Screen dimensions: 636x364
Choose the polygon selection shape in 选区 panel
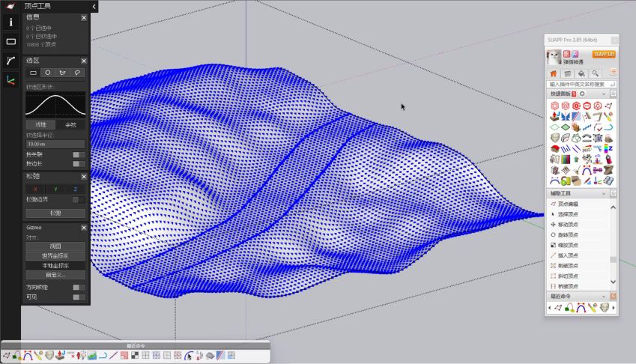point(62,73)
